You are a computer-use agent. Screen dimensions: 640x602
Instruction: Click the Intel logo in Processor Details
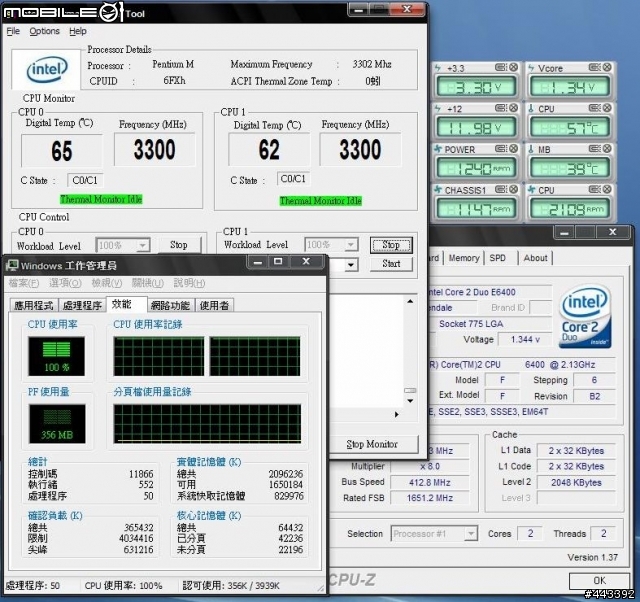pos(46,70)
